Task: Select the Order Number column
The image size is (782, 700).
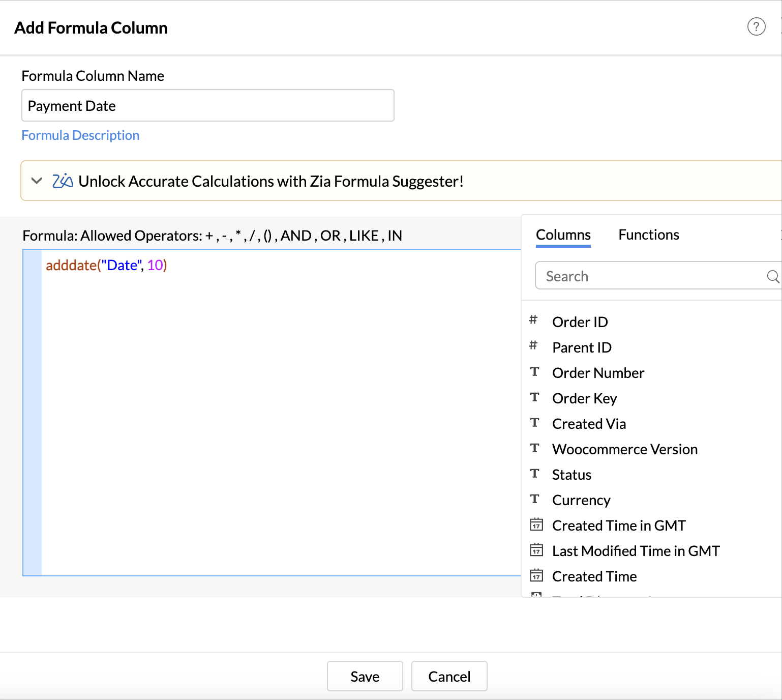Action: (598, 372)
